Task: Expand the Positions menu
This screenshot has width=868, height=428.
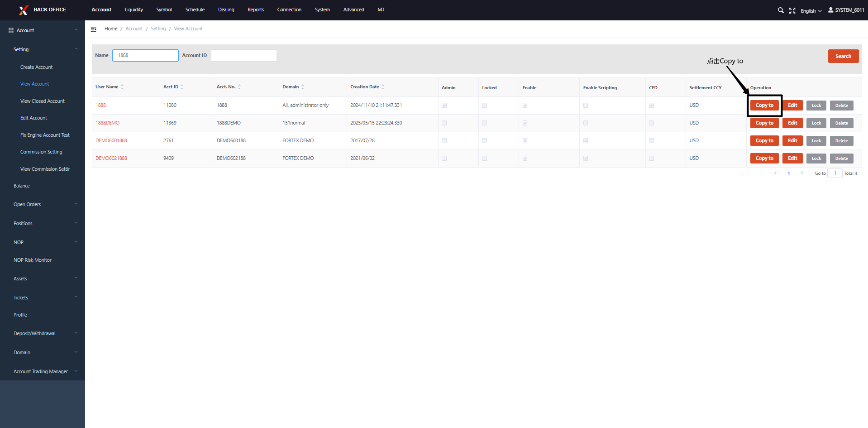Action: coord(76,223)
